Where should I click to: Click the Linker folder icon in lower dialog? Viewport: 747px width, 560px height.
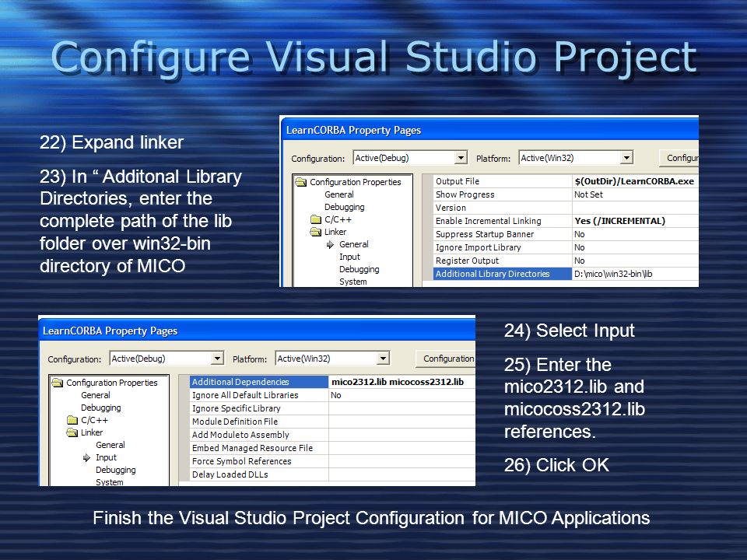point(72,432)
